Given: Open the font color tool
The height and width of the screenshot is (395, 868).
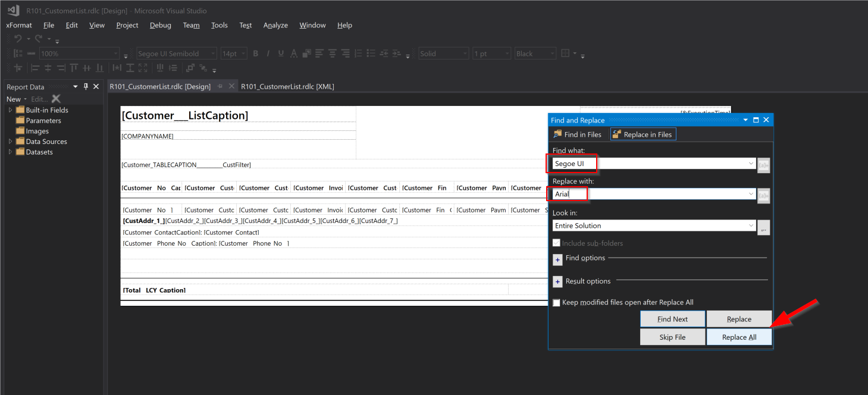Looking at the screenshot, I should tap(294, 53).
